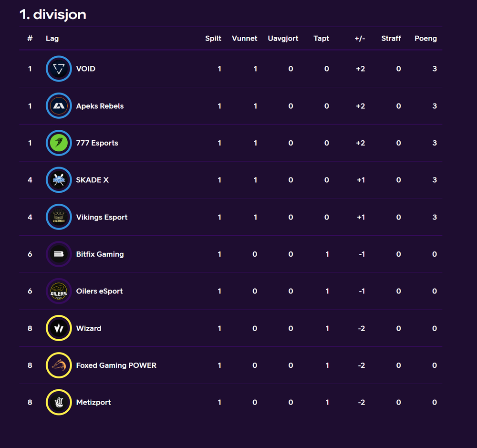This screenshot has height=448, width=477.
Task: Open Vikings Esport team name link
Action: tap(102, 217)
